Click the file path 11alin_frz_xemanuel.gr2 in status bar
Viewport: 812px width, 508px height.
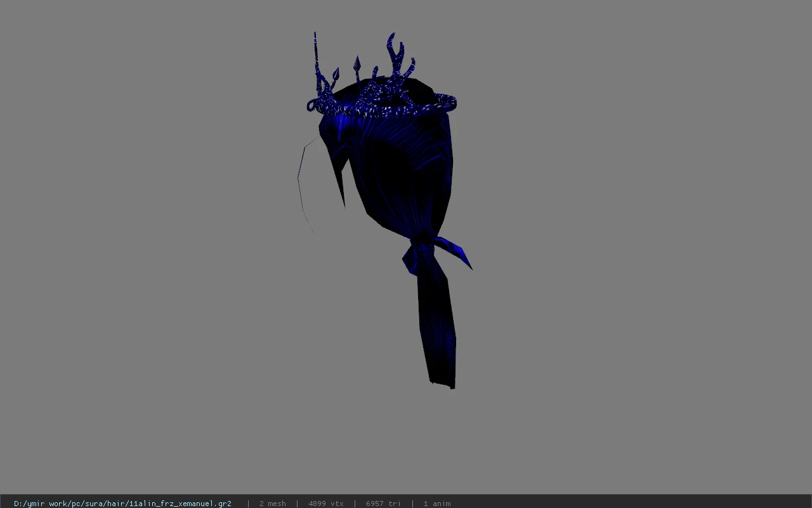click(122, 504)
